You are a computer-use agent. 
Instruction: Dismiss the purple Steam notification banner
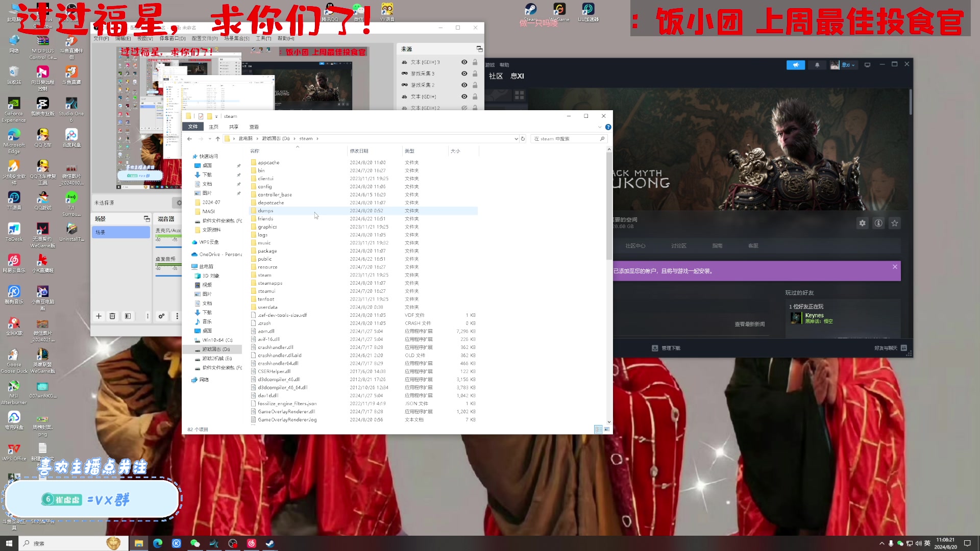pos(895,267)
